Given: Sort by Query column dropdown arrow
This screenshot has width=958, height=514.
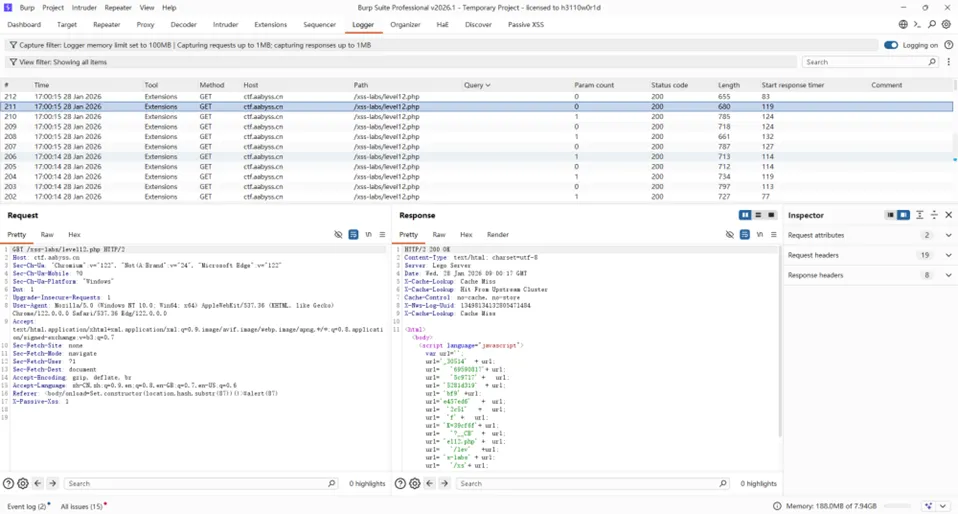Looking at the screenshot, I should pos(488,86).
